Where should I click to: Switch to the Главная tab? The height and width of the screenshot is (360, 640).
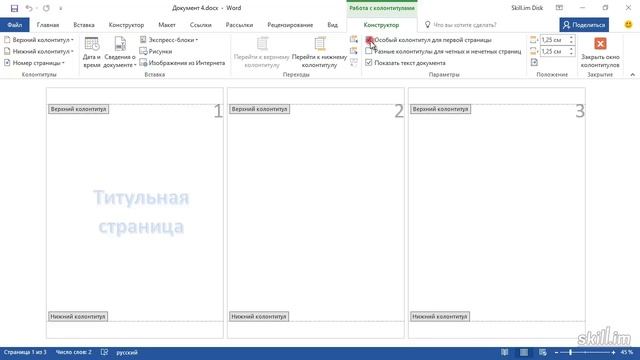[48, 25]
